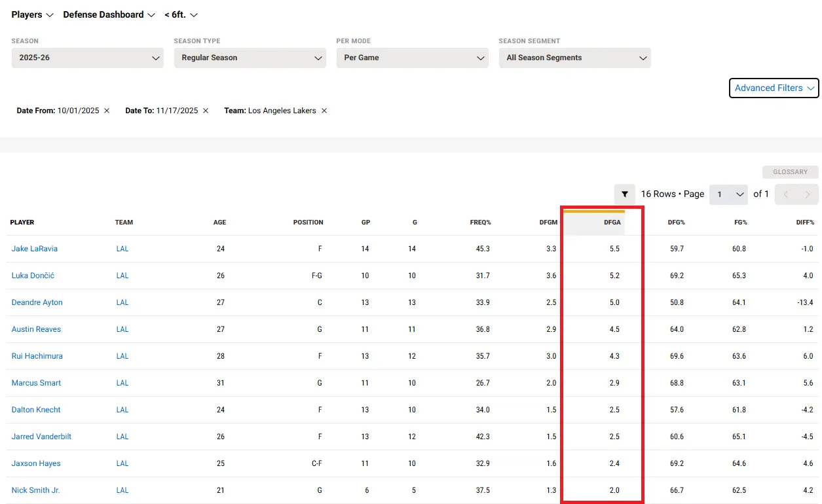Sort by the DFGA column header

611,223
